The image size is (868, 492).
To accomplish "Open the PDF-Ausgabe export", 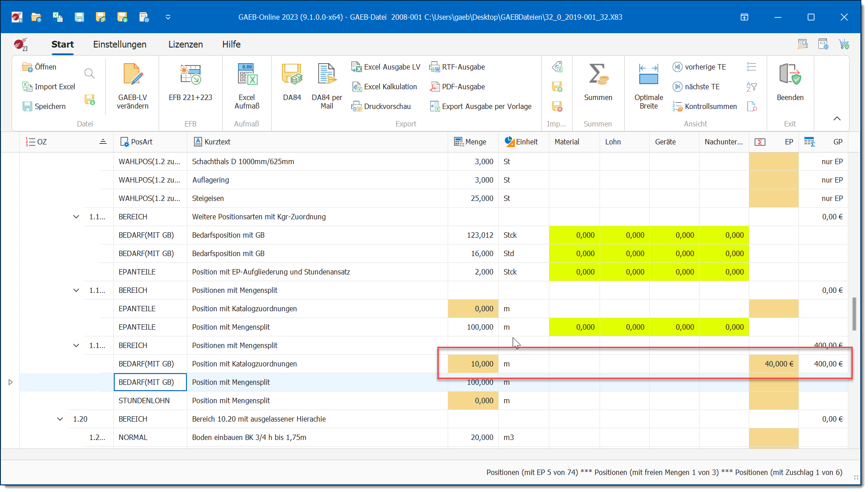I will pos(458,87).
